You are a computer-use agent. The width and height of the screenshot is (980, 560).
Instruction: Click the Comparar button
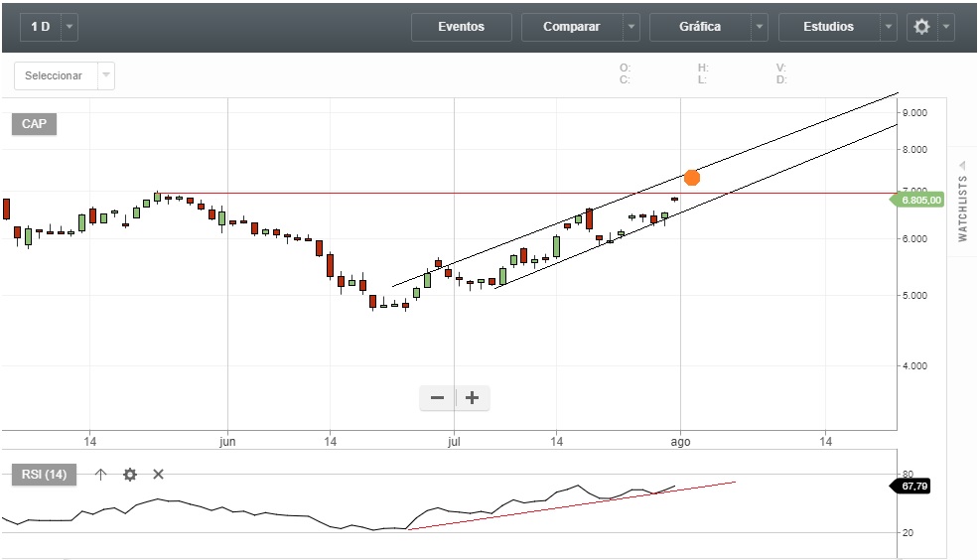coord(571,27)
